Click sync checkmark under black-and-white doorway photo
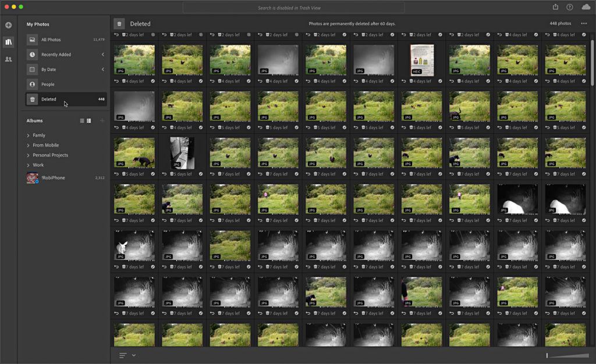The image size is (596, 364). click(x=201, y=174)
